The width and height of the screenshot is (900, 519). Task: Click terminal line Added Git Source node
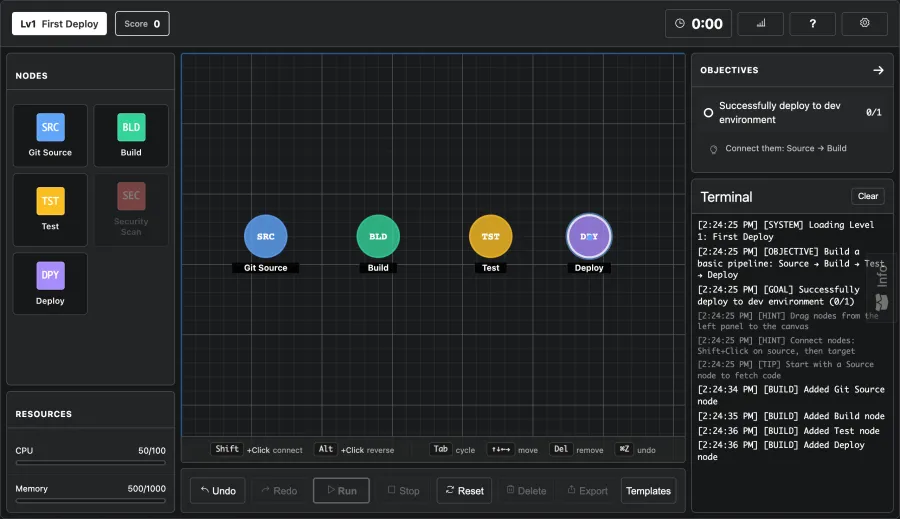(x=791, y=395)
